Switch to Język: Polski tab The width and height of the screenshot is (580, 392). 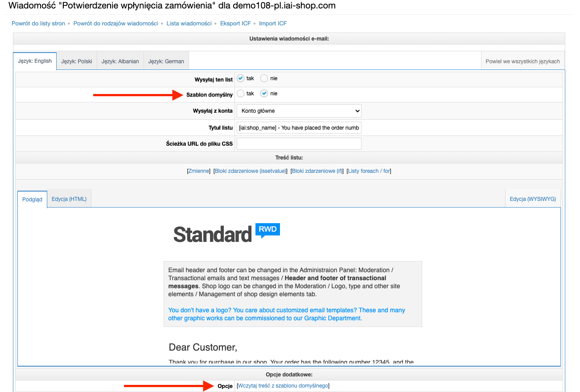tap(77, 61)
